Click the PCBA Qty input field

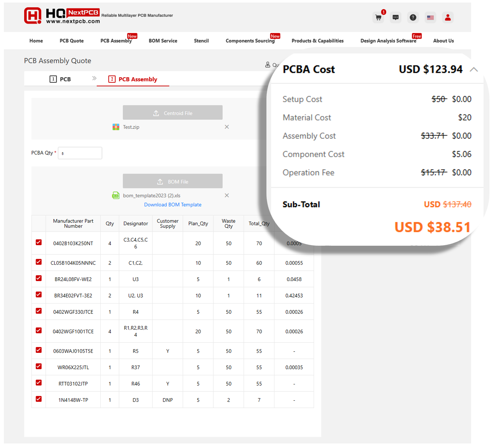(x=80, y=153)
